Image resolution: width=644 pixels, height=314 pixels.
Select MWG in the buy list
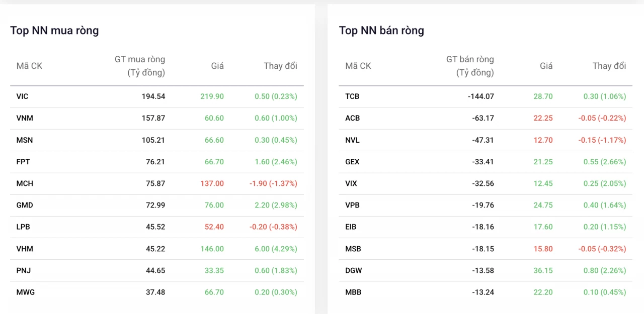coord(26,292)
